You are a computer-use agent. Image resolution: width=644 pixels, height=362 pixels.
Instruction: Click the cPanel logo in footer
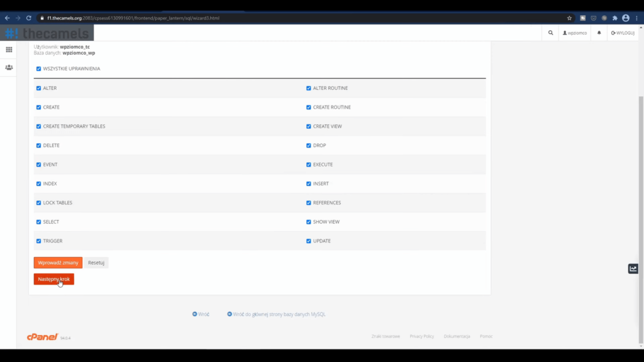[x=43, y=337]
